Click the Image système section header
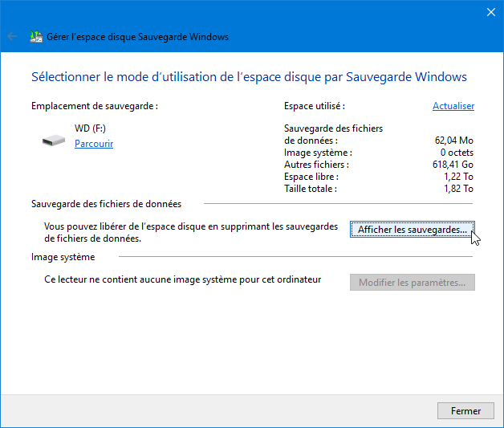This screenshot has width=504, height=428. (63, 257)
